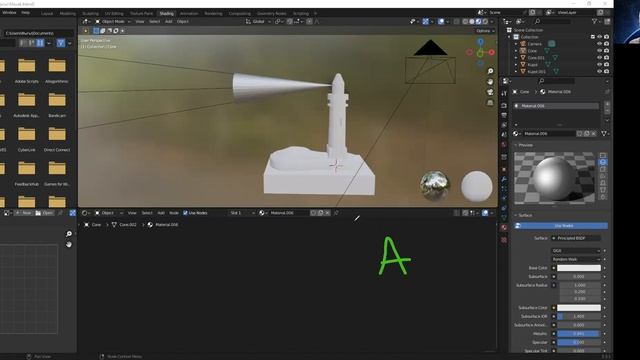The height and width of the screenshot is (360, 640).
Task: Unlink Material.006 with the X icon
Action: [x=593, y=133]
